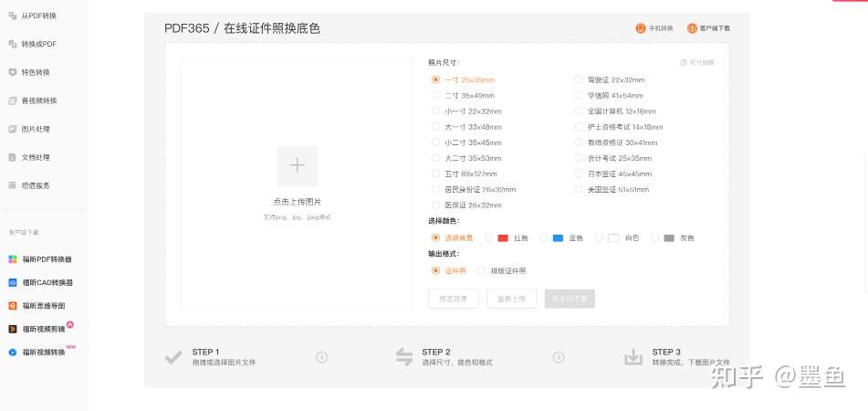Image resolution: width=868 pixels, height=411 pixels.
Task: Click the 手机转换 orange icon
Action: [641, 28]
